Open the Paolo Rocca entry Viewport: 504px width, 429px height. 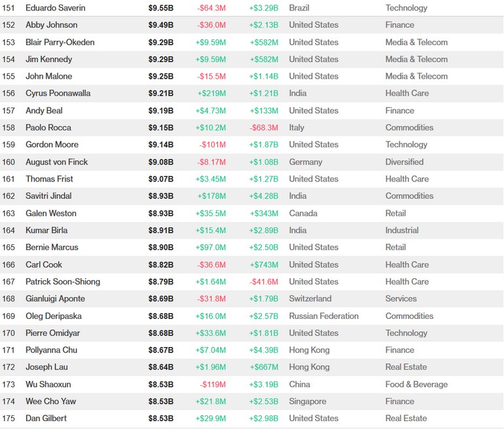pyautogui.click(x=48, y=127)
